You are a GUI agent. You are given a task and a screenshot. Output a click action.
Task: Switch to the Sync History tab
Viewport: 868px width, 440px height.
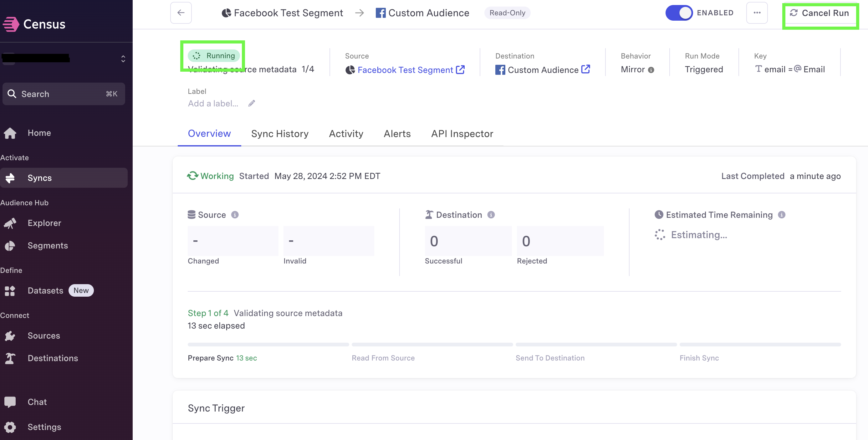pyautogui.click(x=280, y=134)
